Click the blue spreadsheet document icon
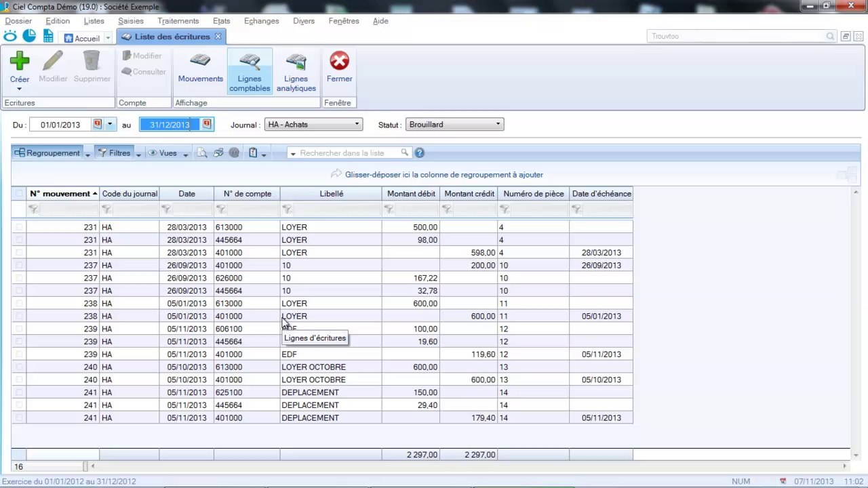Screen dimensions: 868x488 click(x=48, y=37)
